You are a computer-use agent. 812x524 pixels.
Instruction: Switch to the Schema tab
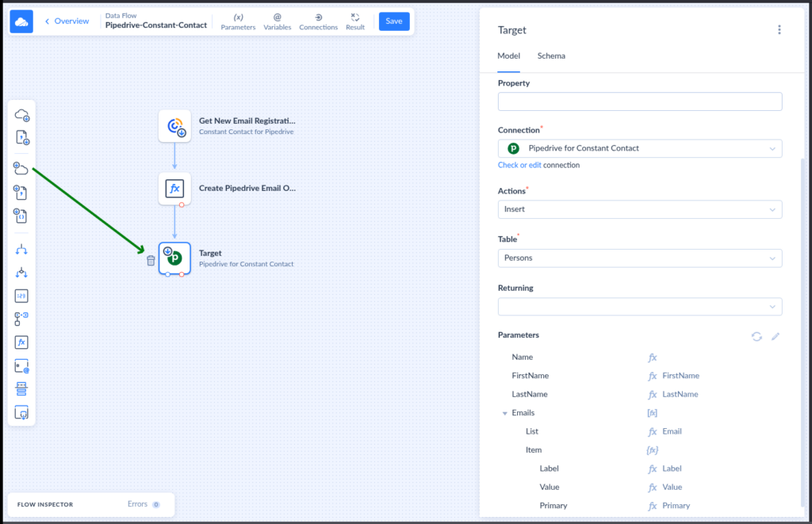(551, 56)
